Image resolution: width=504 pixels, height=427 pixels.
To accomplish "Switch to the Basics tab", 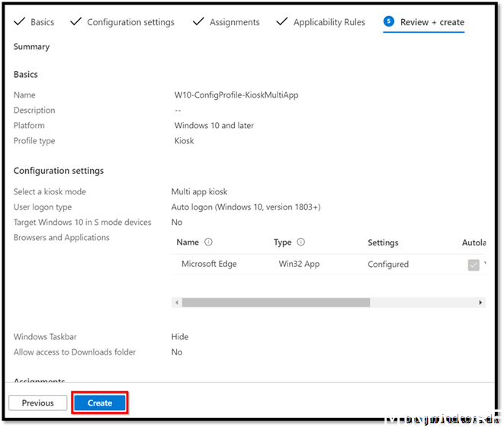I will point(42,22).
